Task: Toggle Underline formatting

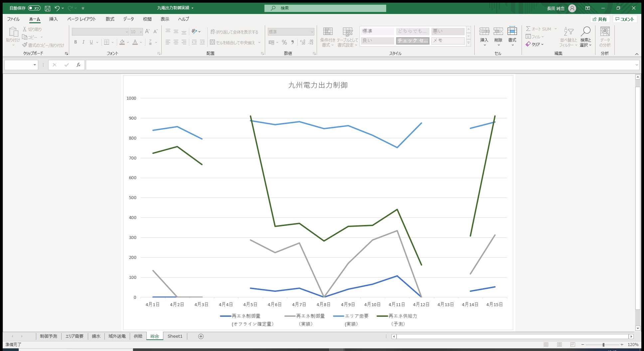Action: pos(91,42)
